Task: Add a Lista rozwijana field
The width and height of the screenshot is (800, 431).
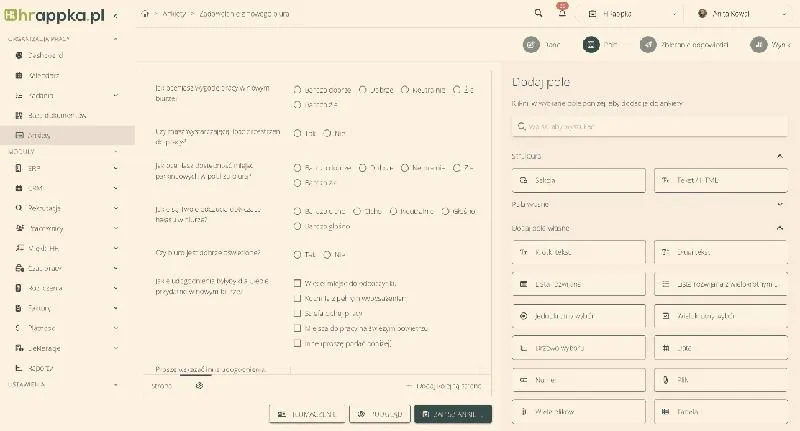Action: point(579,284)
